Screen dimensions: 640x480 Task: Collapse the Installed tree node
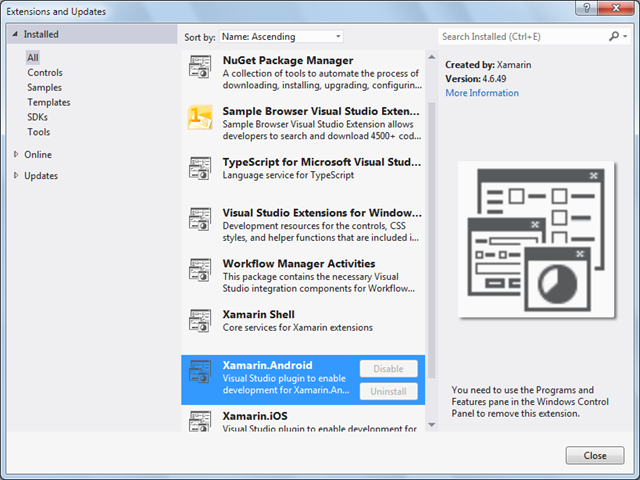(15, 34)
